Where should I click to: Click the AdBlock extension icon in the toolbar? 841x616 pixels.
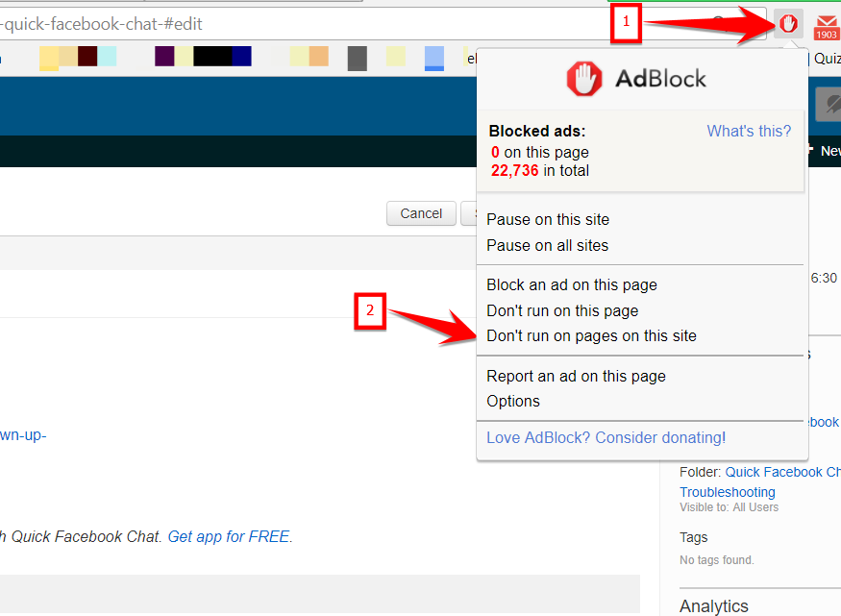(x=787, y=21)
